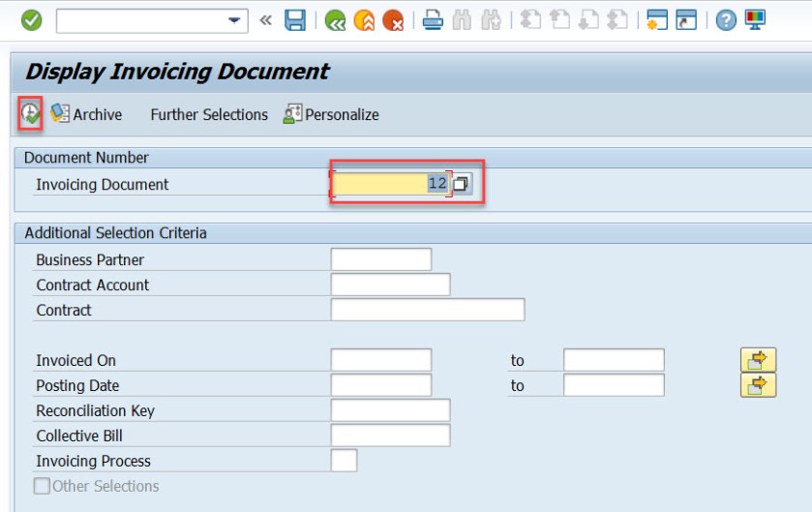Click the green Back icon
Image resolution: width=812 pixels, height=512 pixels.
coord(335,20)
